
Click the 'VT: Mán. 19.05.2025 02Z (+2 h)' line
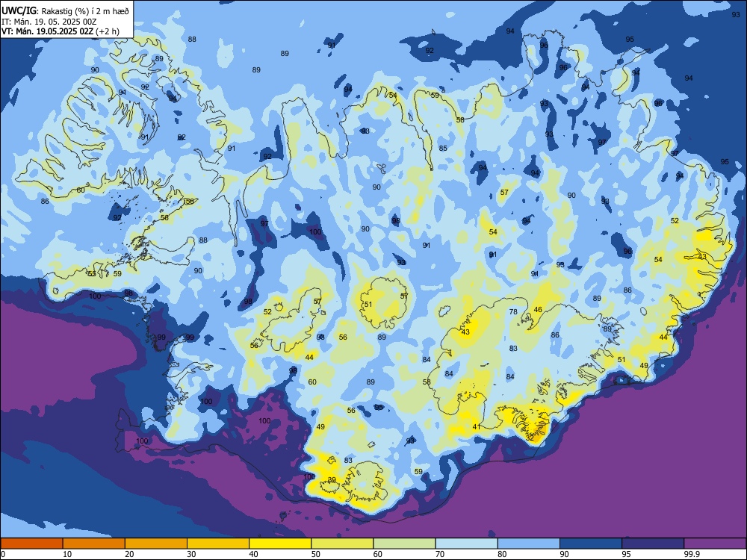click(x=61, y=31)
